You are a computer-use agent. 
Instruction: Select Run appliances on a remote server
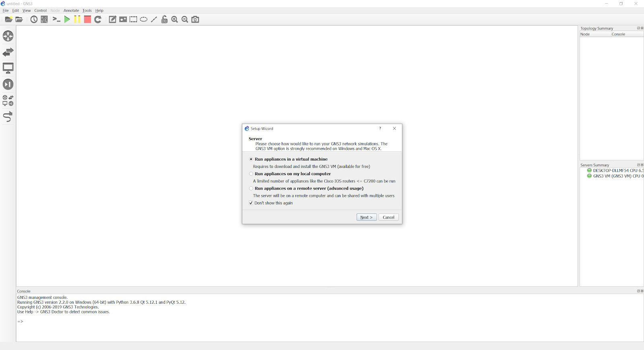[x=306, y=188]
